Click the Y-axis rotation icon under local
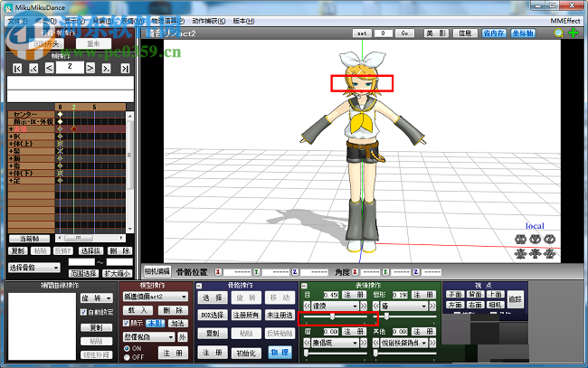 point(535,239)
